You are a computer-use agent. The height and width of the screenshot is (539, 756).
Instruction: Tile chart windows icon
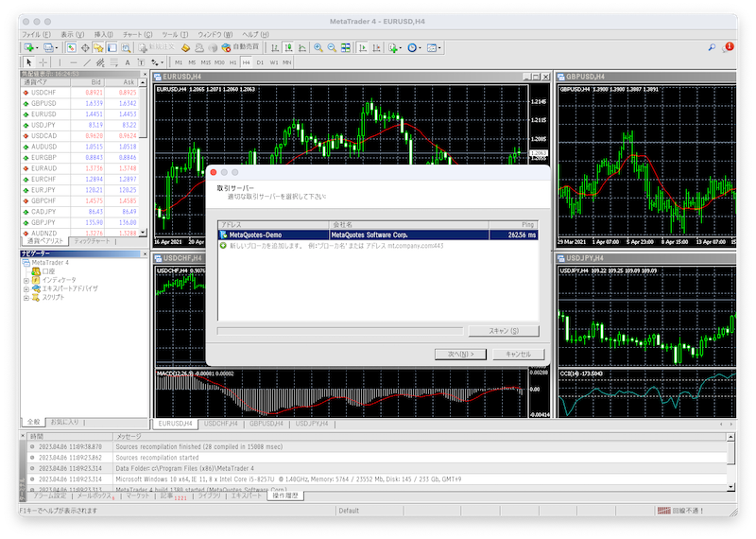(346, 47)
